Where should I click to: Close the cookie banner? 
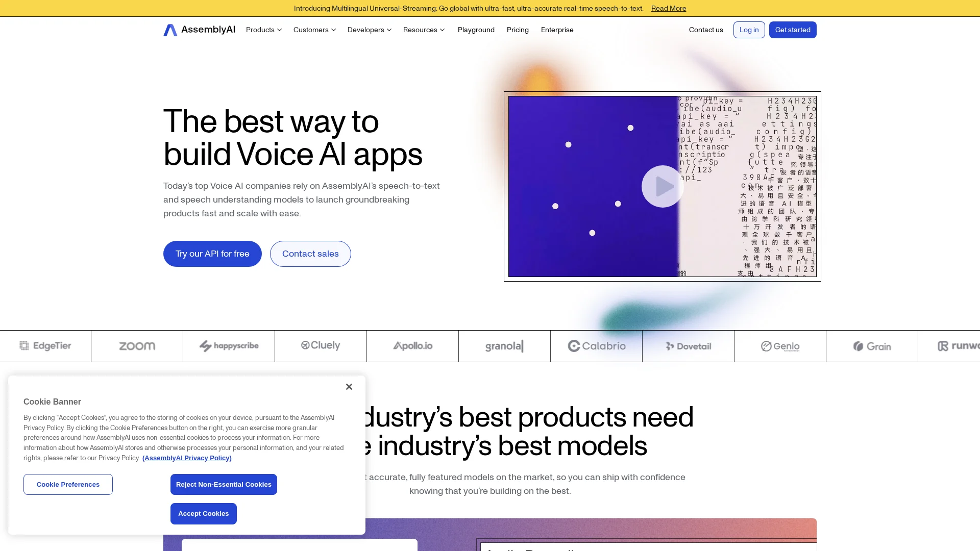click(x=349, y=387)
